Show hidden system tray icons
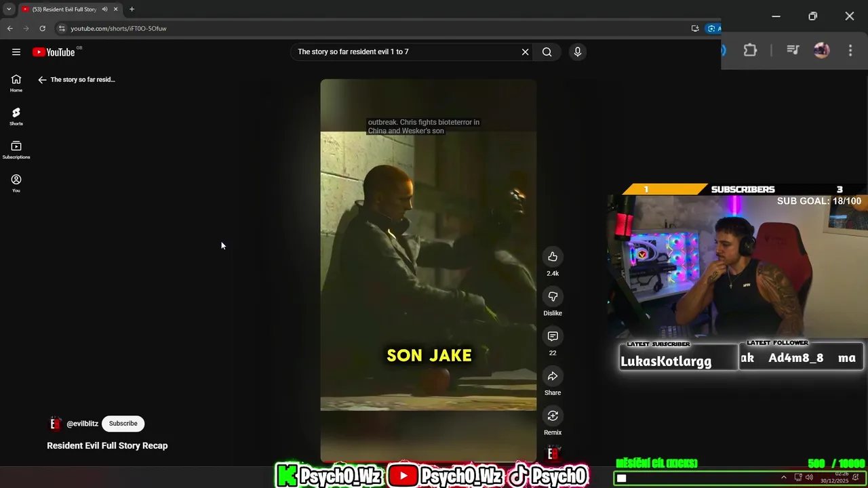Image resolution: width=868 pixels, height=488 pixels. [783, 477]
